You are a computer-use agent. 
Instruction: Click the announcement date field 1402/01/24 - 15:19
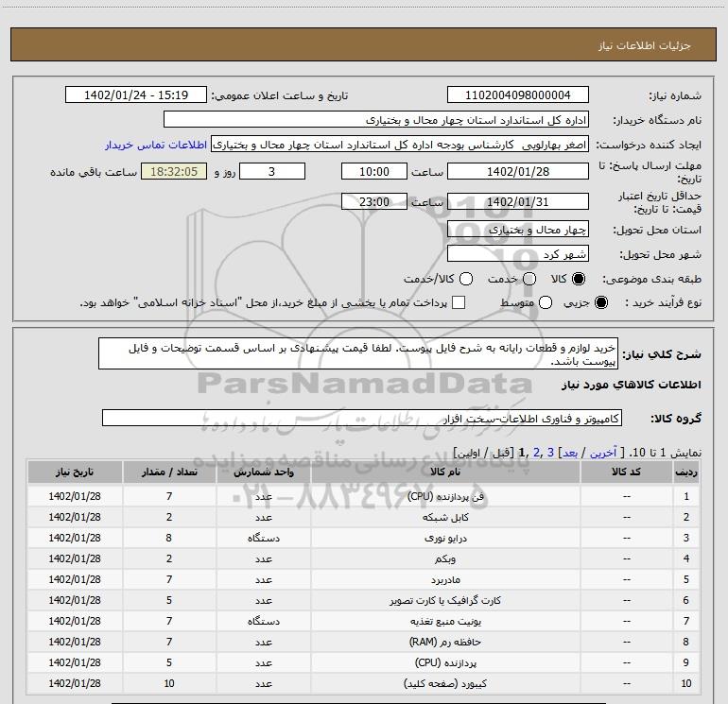pyautogui.click(x=136, y=95)
